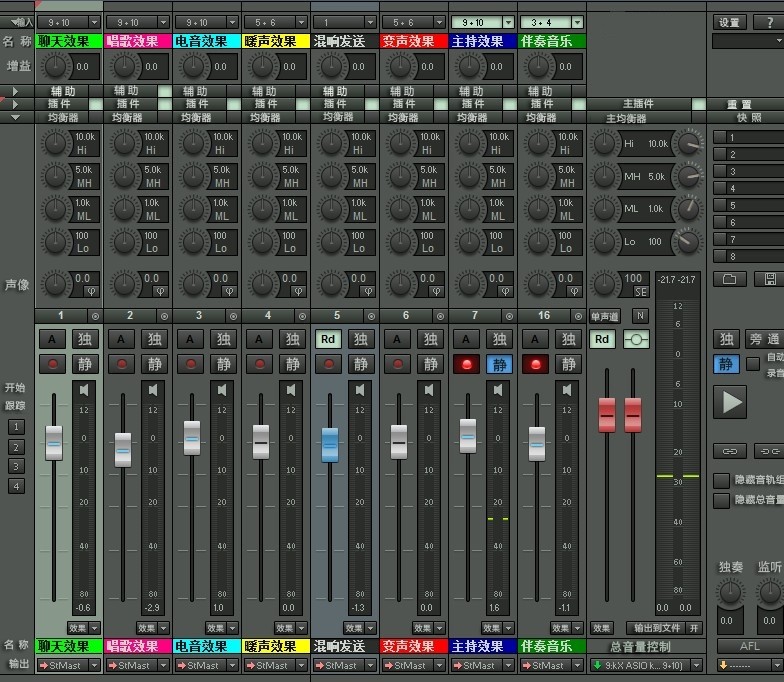Image resolution: width=784 pixels, height=682 pixels.
Task: Arm record on the 变声效果 channel
Action: tap(398, 364)
